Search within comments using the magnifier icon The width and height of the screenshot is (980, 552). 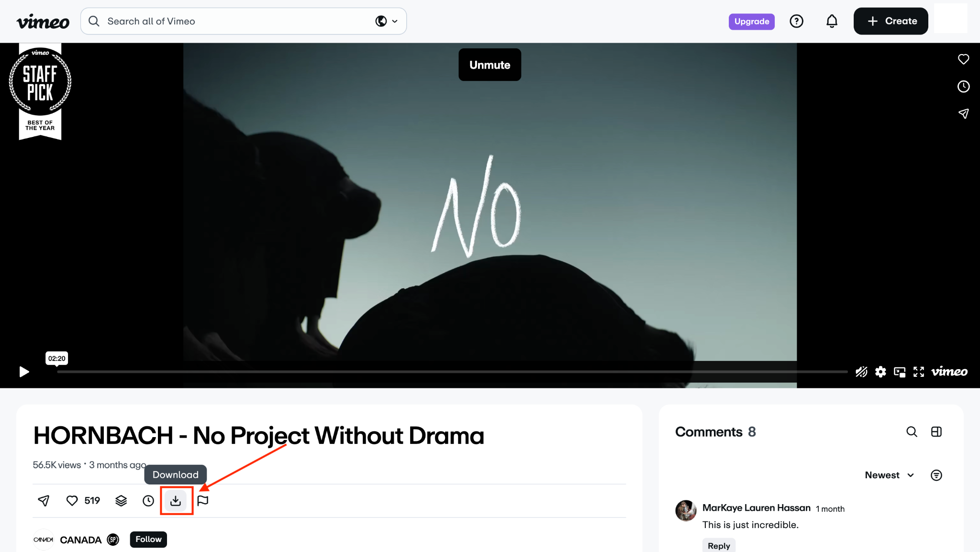tap(912, 432)
